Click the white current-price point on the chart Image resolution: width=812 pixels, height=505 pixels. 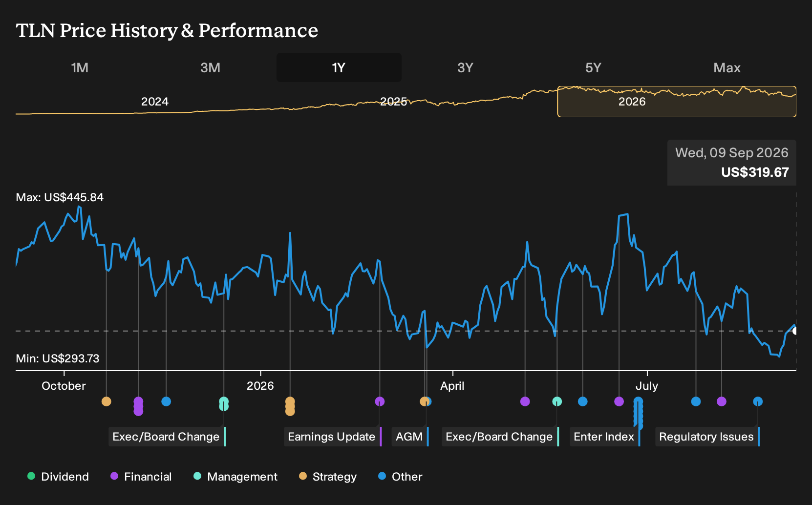(795, 331)
